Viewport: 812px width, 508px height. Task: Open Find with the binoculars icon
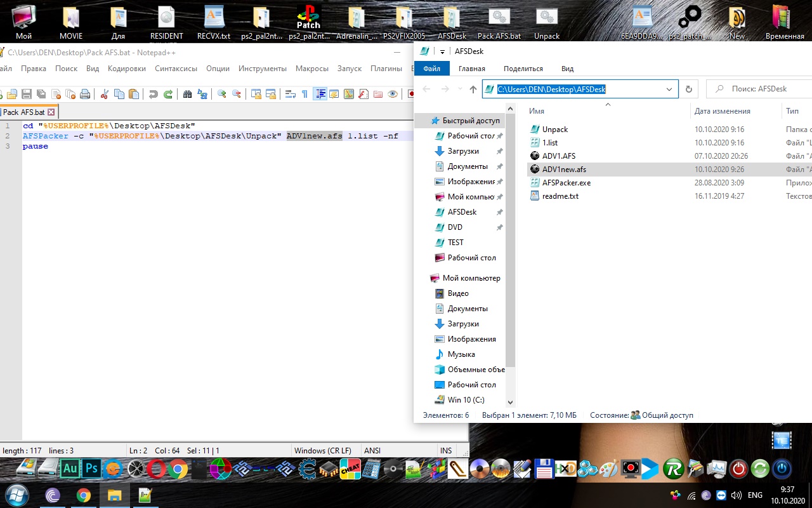pos(187,94)
